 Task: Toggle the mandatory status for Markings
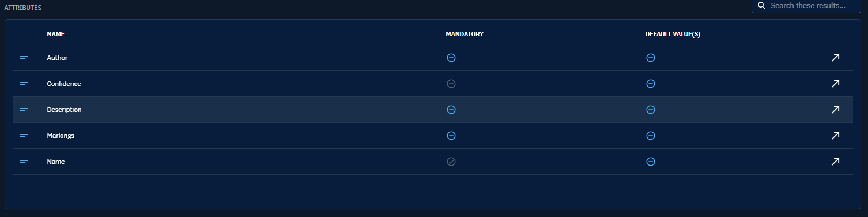tap(451, 136)
